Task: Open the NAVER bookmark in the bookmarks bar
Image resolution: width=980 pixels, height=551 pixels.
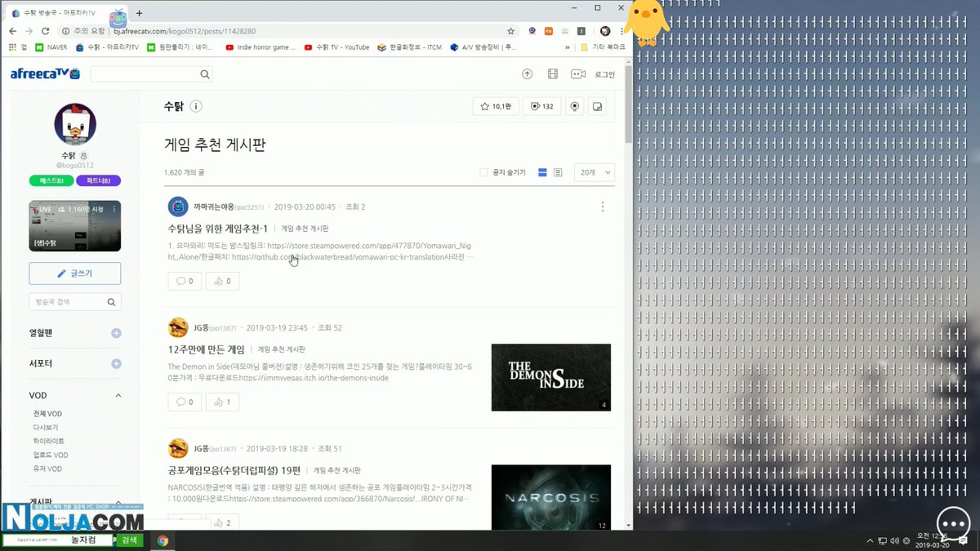Action: point(50,47)
